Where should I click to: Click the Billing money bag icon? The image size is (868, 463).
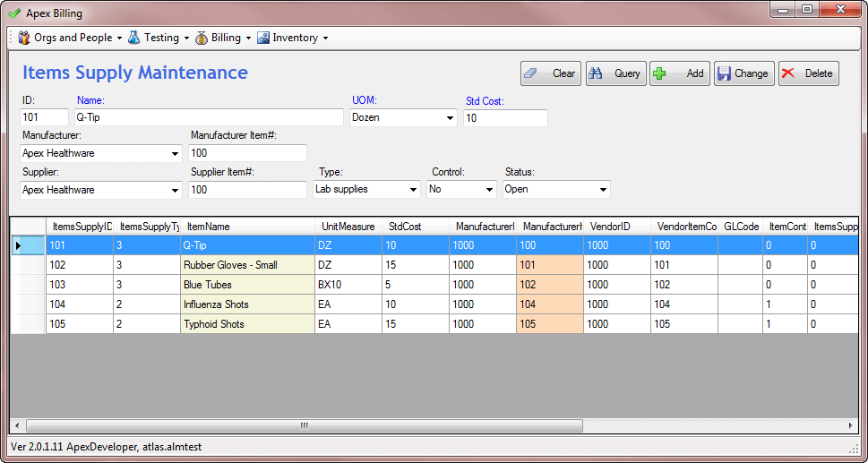click(202, 38)
